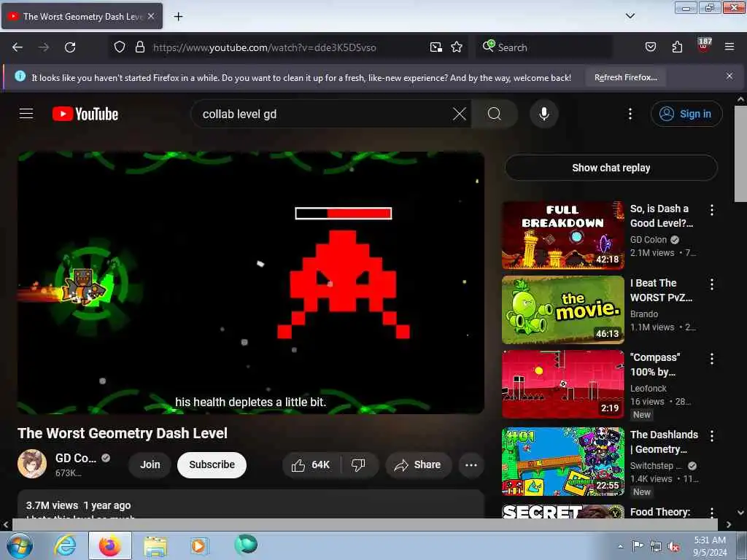Viewport: 747px width, 560px height.
Task: Click the scroll right arrow on horizontal scrollbar
Action: coord(729,524)
